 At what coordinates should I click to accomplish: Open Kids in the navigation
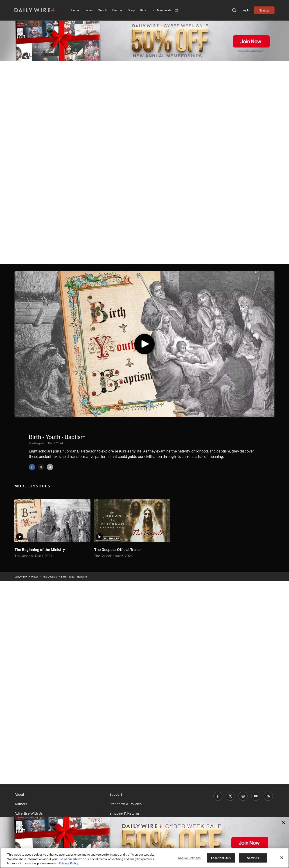pyautogui.click(x=143, y=10)
